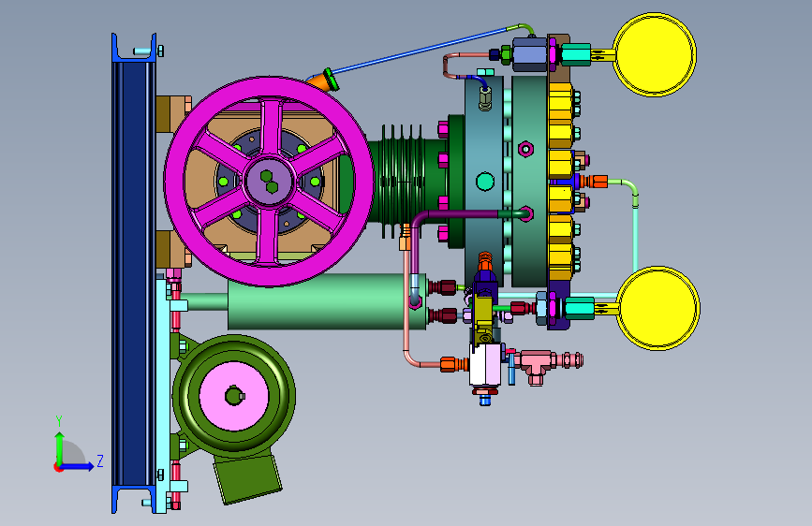The height and width of the screenshot is (526, 812).
Task: Click the upper yellow pressure gauge dial
Action: point(654,54)
